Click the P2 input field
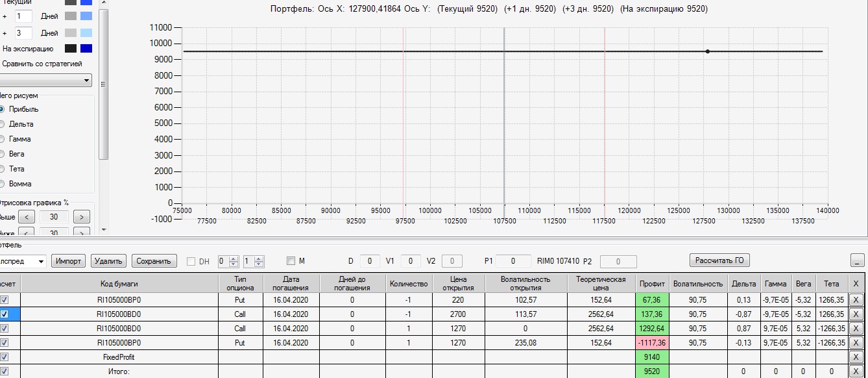 [618, 261]
